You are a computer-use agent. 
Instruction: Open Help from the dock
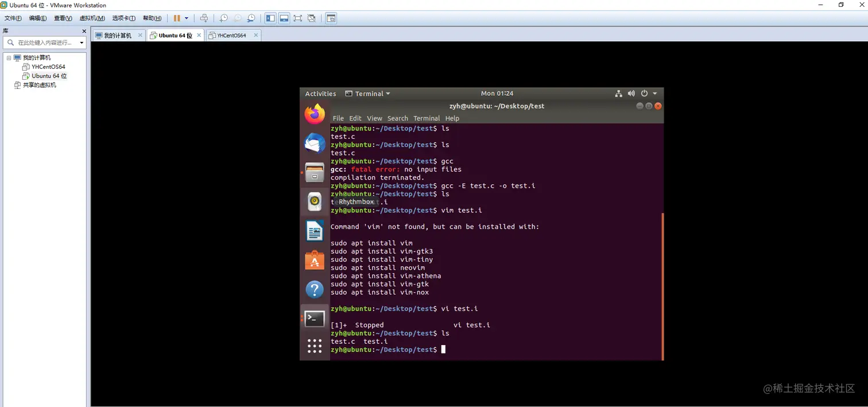315,289
